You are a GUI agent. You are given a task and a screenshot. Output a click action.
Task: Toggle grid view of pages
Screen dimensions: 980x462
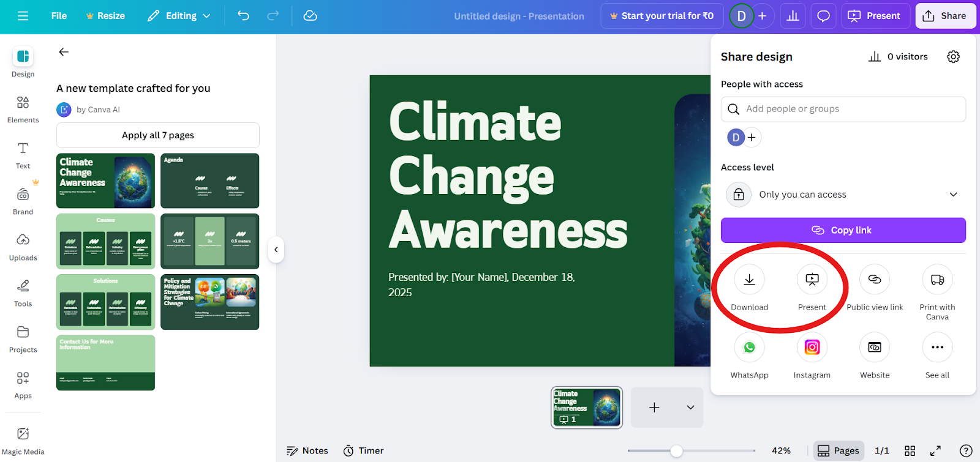pos(910,451)
